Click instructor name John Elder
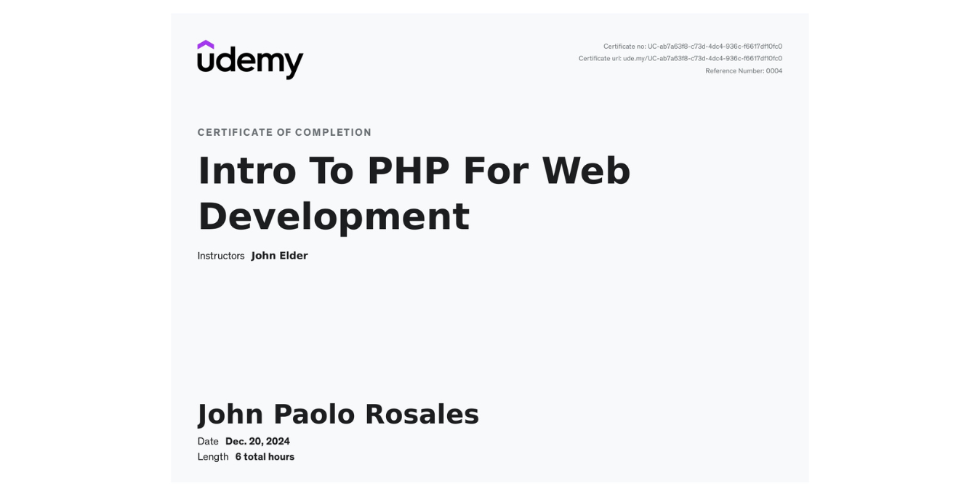 [x=280, y=255]
